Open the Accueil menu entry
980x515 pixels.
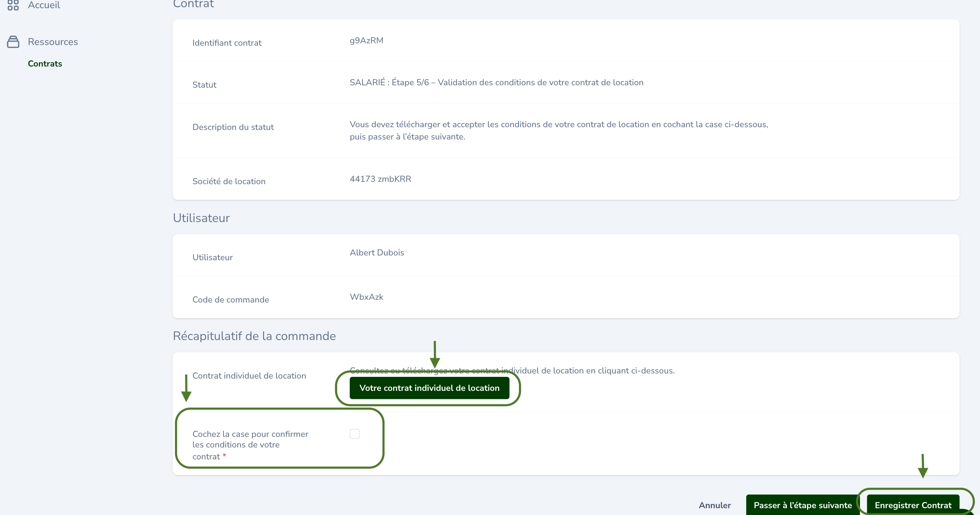[x=44, y=5]
